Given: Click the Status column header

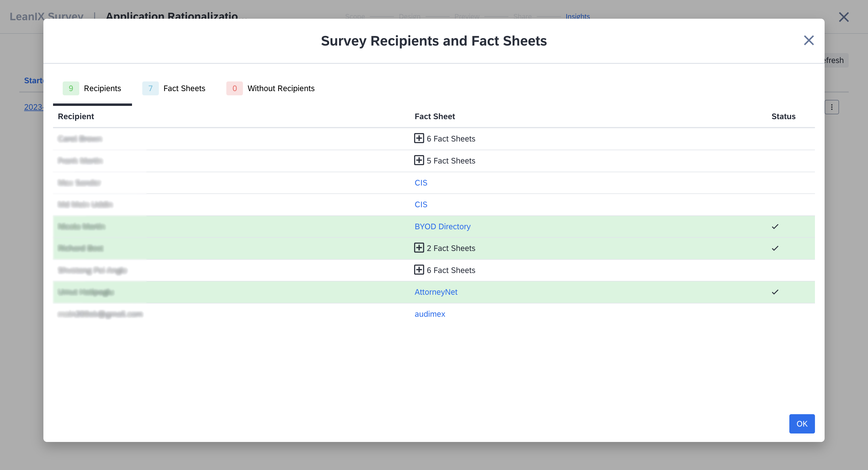Looking at the screenshot, I should pos(783,116).
